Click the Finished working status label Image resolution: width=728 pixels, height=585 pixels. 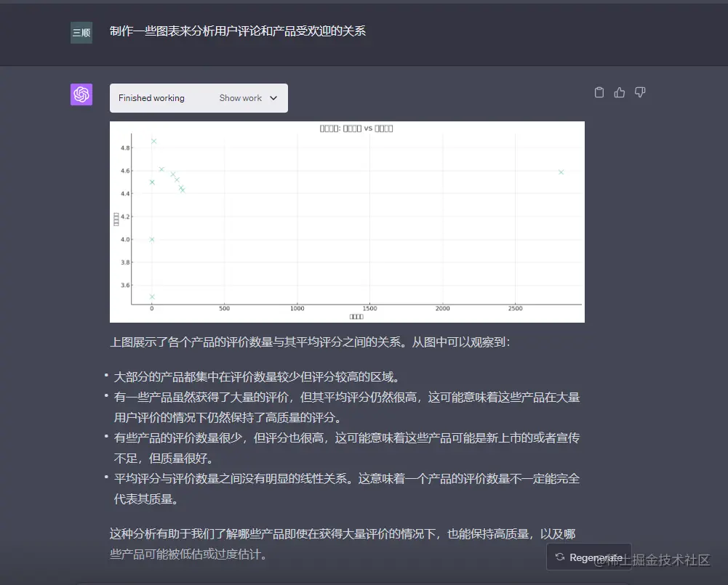pos(151,97)
